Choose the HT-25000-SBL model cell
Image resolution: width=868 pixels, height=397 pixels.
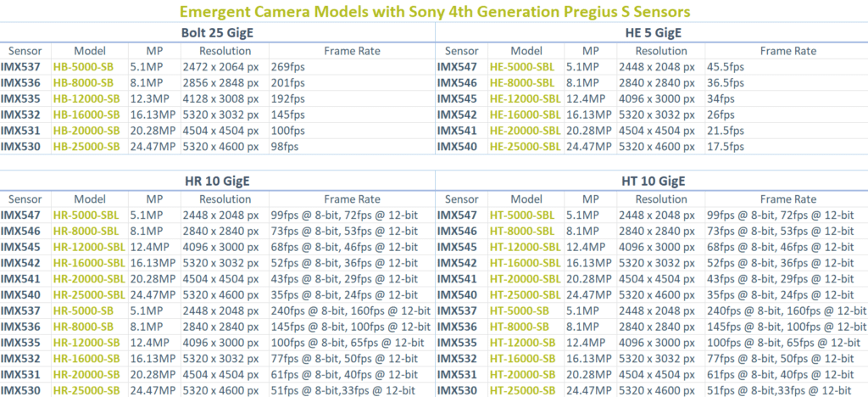pyautogui.click(x=526, y=294)
